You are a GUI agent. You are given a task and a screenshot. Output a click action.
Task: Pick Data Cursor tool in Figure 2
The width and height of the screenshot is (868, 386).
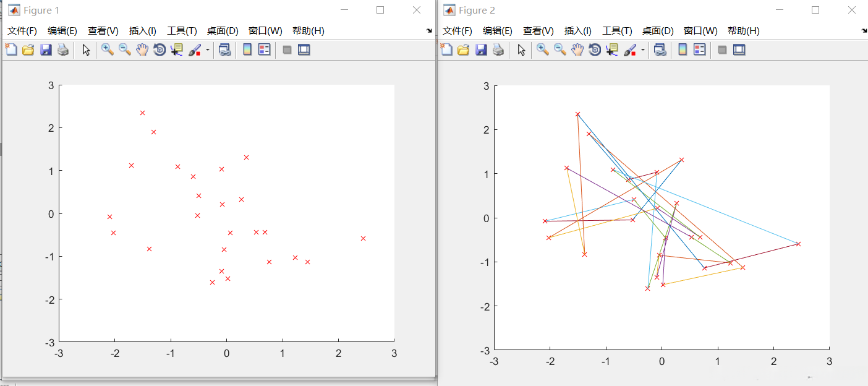point(612,50)
